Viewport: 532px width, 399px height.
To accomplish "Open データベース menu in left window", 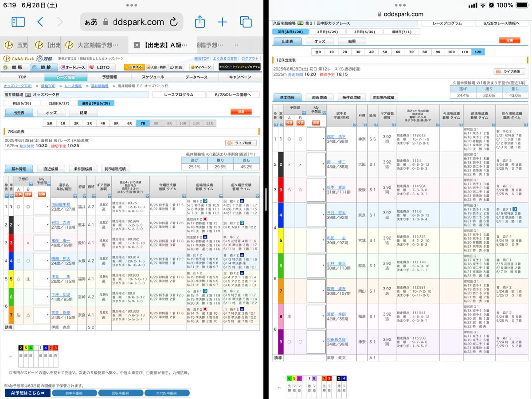I will point(196,77).
